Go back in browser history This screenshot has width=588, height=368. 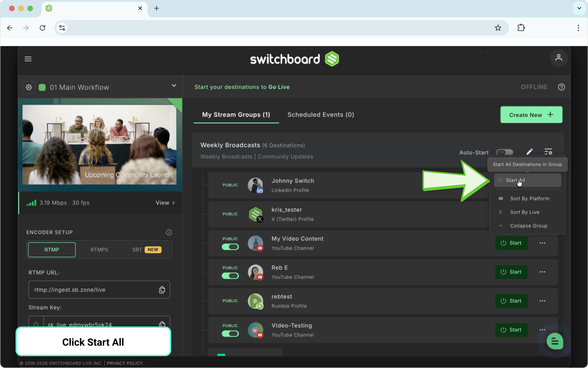[x=10, y=28]
